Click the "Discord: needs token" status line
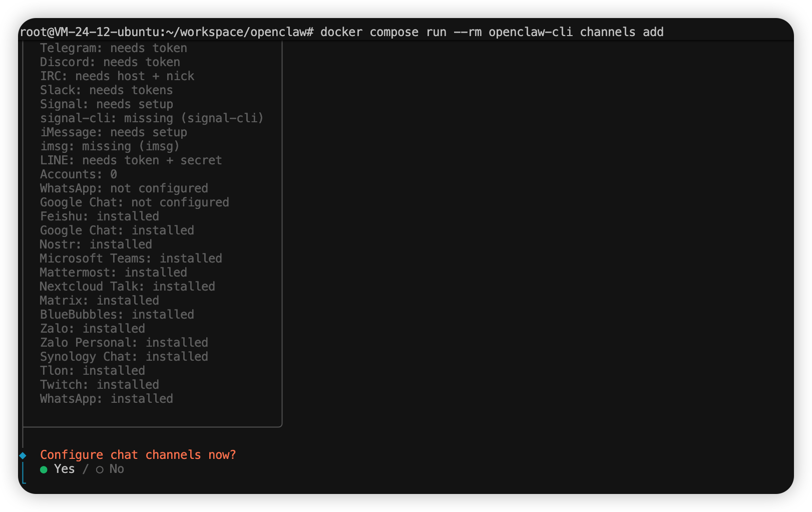 [x=110, y=62]
